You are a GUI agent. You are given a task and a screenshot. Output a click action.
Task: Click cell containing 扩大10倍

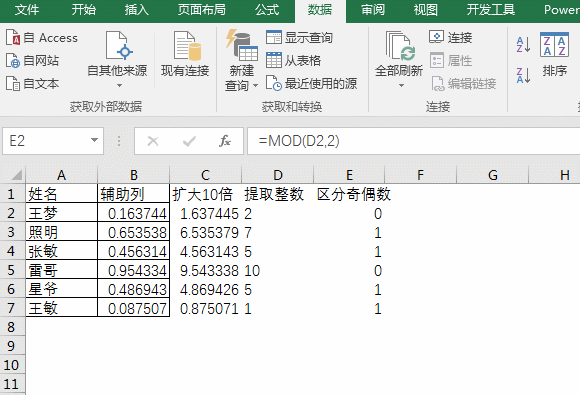pos(205,193)
